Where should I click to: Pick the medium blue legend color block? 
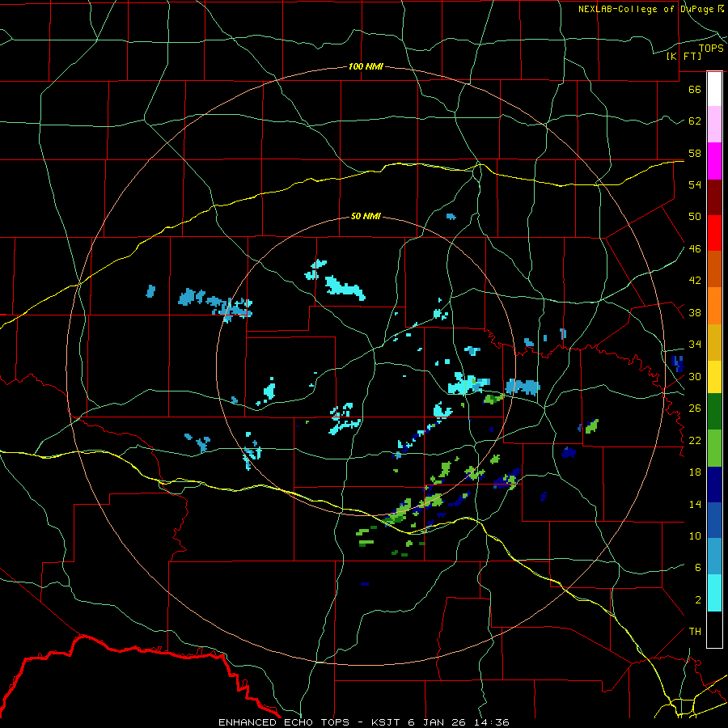(714, 520)
